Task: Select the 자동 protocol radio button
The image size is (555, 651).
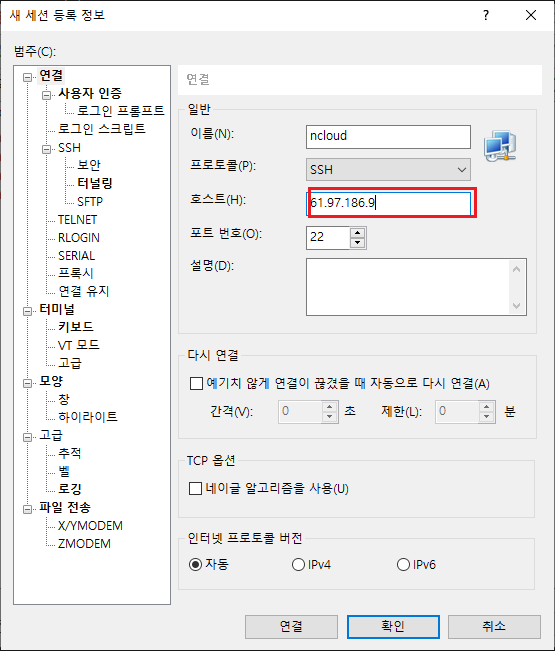Action: pyautogui.click(x=195, y=564)
